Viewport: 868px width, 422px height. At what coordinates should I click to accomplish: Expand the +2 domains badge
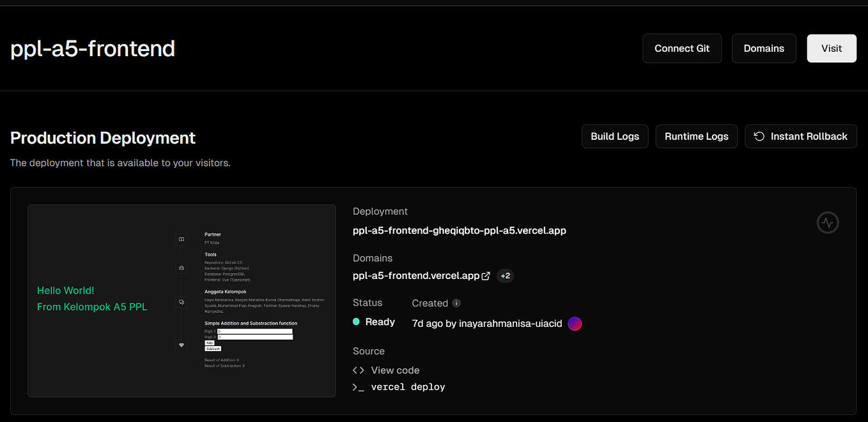click(505, 275)
